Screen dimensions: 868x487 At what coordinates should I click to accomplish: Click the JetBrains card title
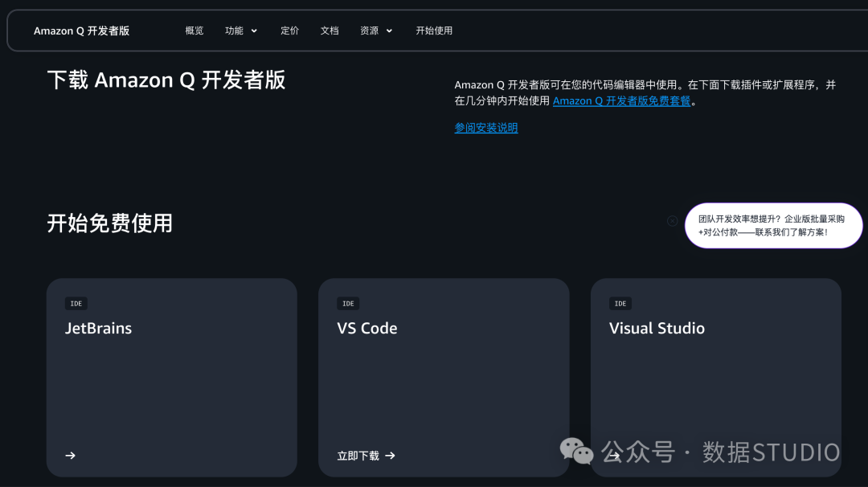[x=99, y=328]
